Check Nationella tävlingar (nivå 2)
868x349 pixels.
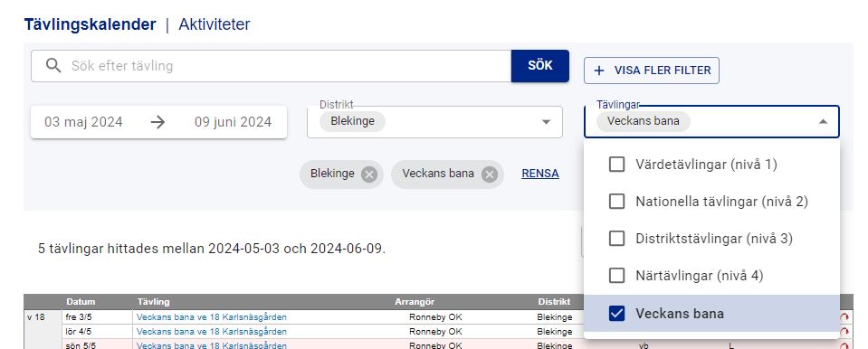tap(616, 202)
